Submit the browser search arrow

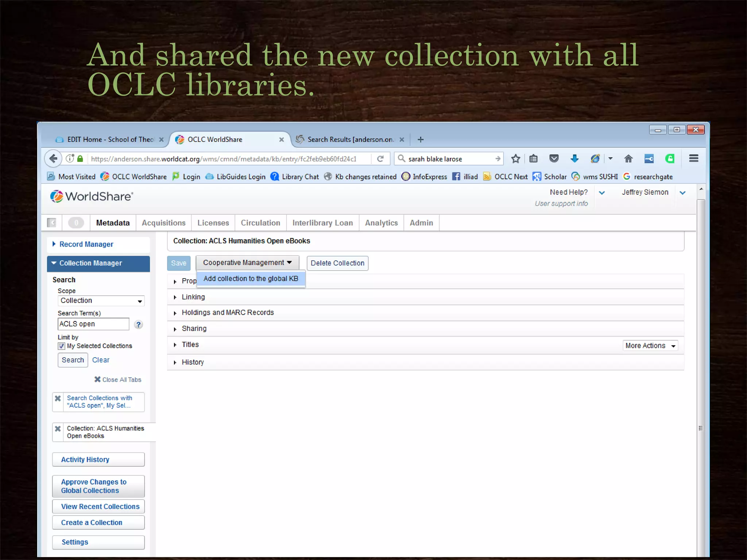(498, 159)
